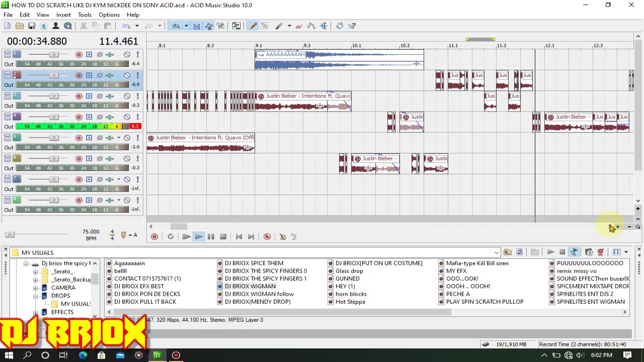Image resolution: width=644 pixels, height=362 pixels.
Task: Open the Options menu
Action: pos(109,15)
